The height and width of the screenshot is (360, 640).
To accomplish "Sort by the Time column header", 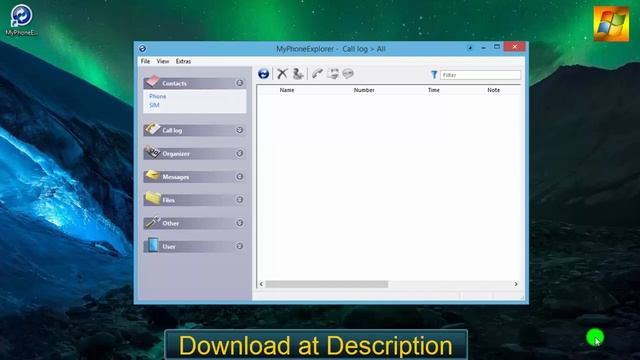I will [x=434, y=90].
